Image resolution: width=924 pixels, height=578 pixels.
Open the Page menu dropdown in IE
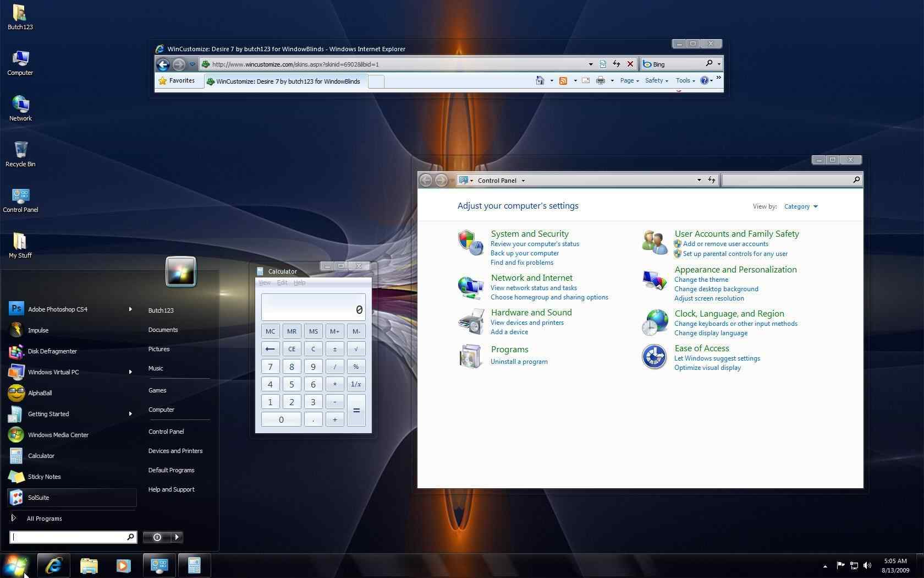pos(629,80)
